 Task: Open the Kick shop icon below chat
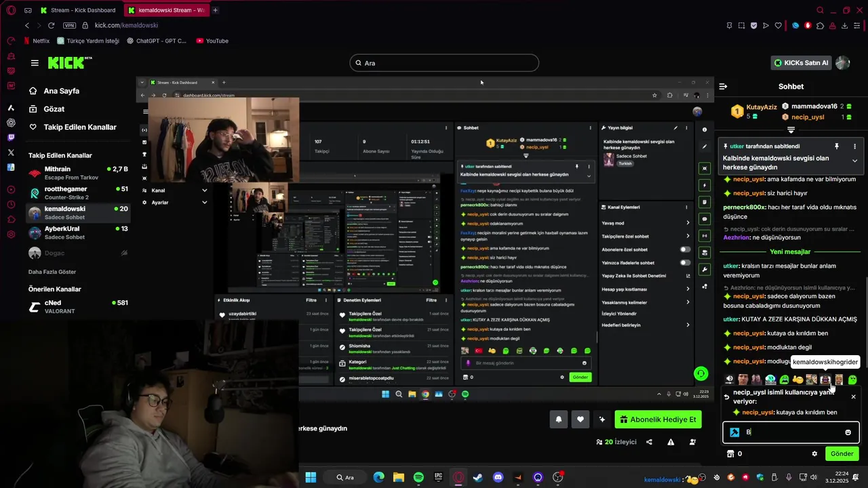(x=730, y=453)
